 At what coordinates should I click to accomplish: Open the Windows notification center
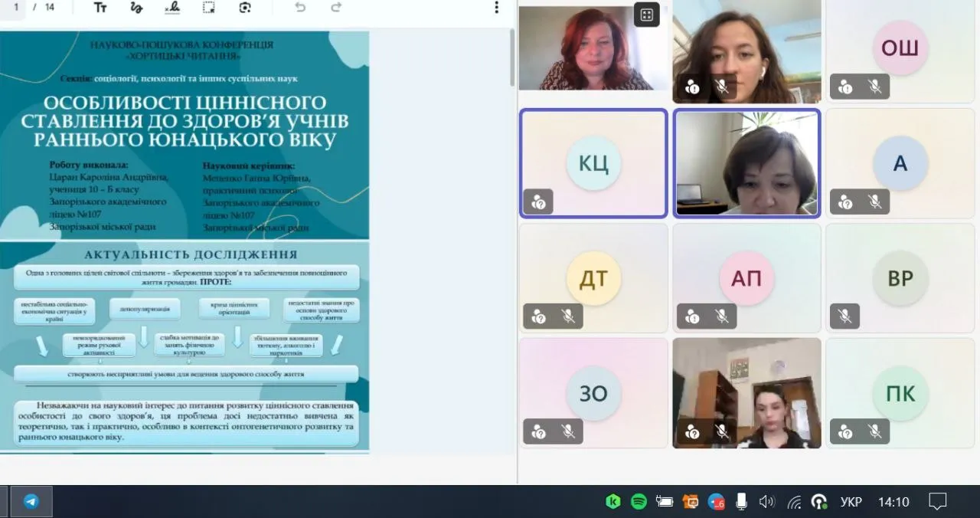point(938,502)
